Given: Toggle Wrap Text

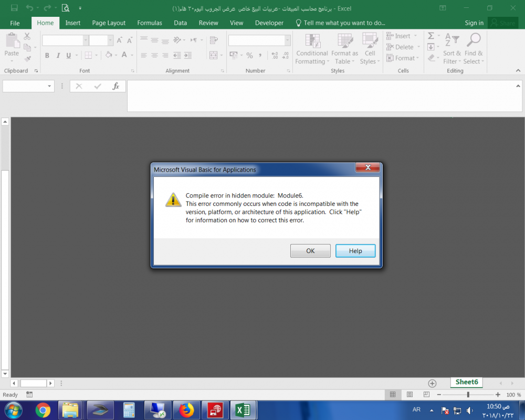Looking at the screenshot, I should tap(213, 40).
